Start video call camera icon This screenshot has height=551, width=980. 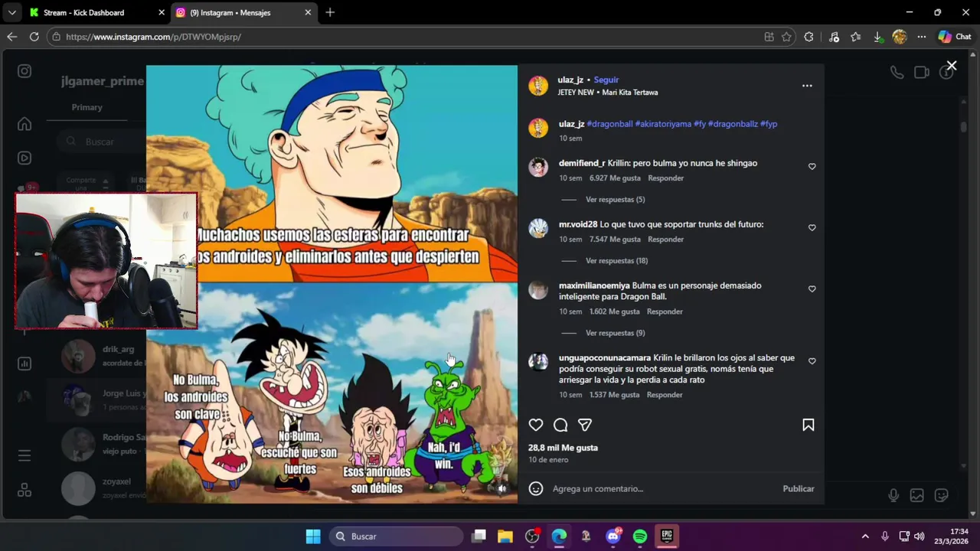(x=921, y=73)
